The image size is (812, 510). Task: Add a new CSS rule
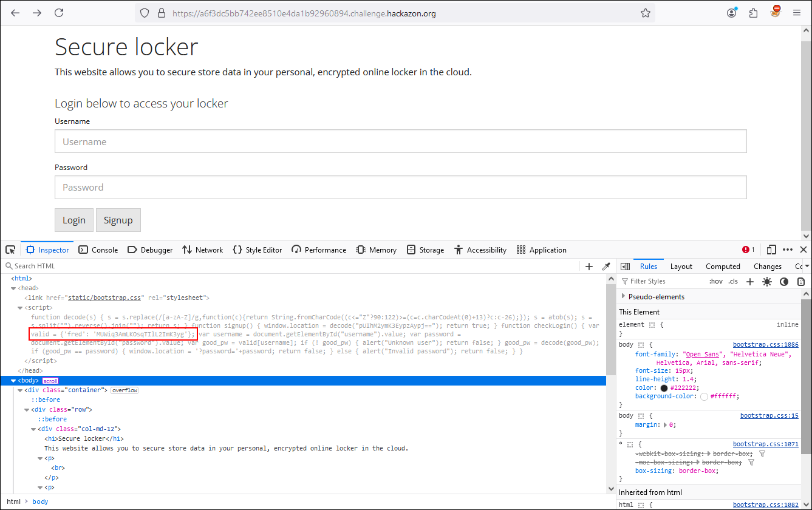point(750,282)
